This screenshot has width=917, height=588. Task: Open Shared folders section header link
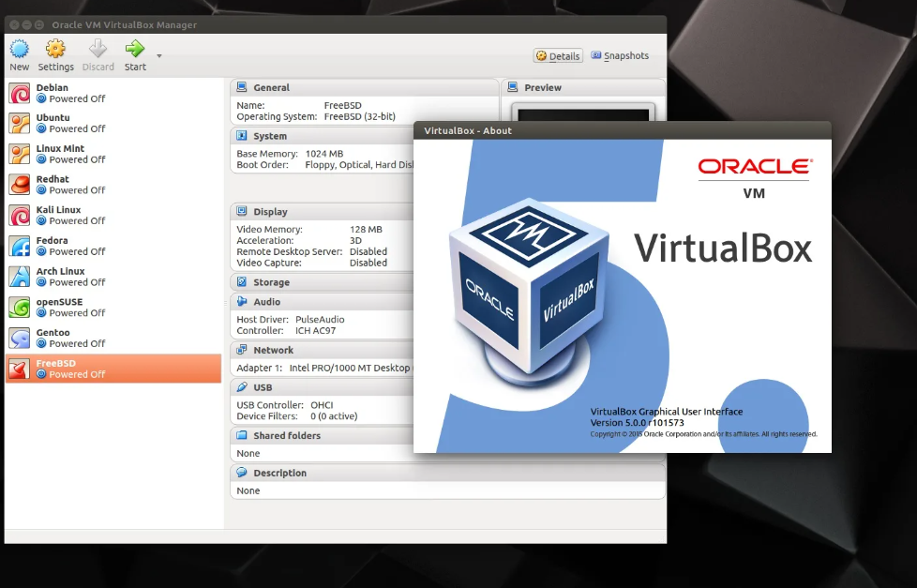287,436
